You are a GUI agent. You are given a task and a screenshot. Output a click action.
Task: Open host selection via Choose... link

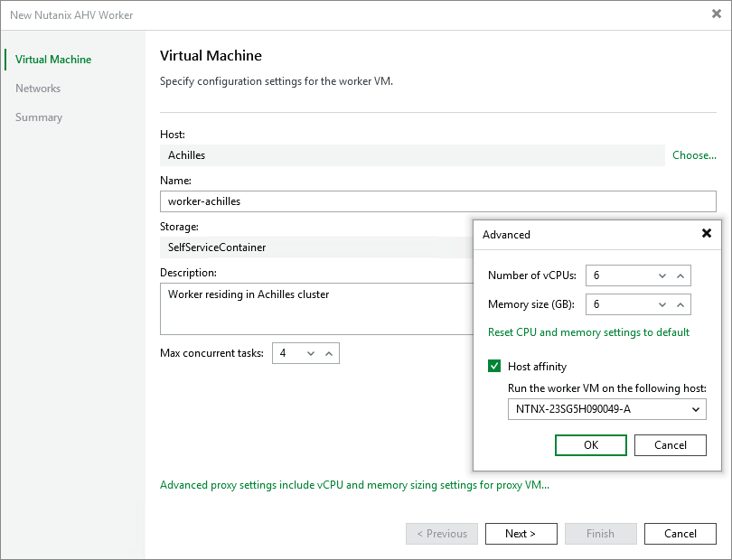coord(693,155)
